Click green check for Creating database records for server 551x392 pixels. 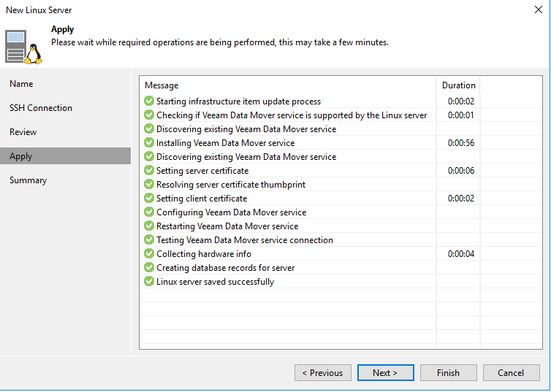click(149, 267)
